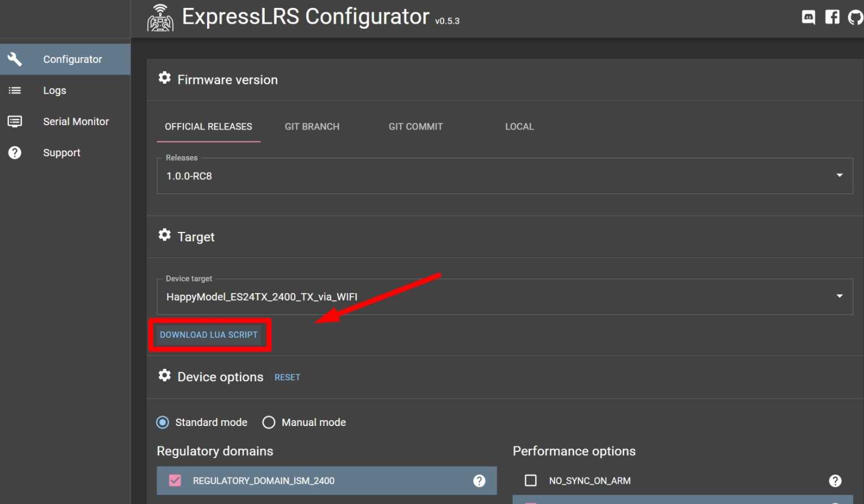Viewport: 864px width, 504px height.
Task: Switch to the Local tab
Action: pyautogui.click(x=519, y=127)
